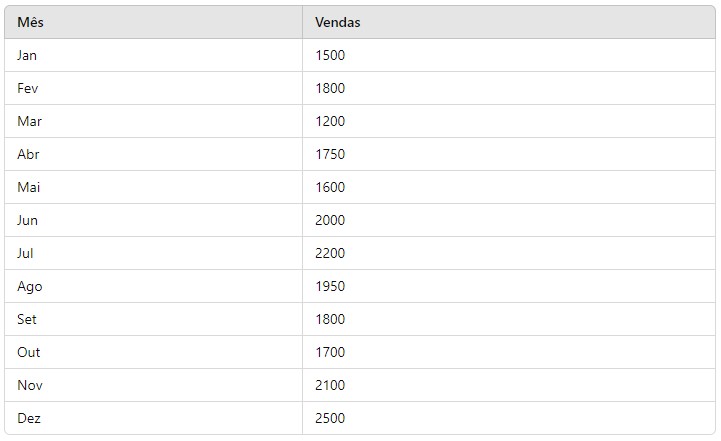The height and width of the screenshot is (441, 721).
Task: Click the Jul month cell
Action: tap(25, 253)
